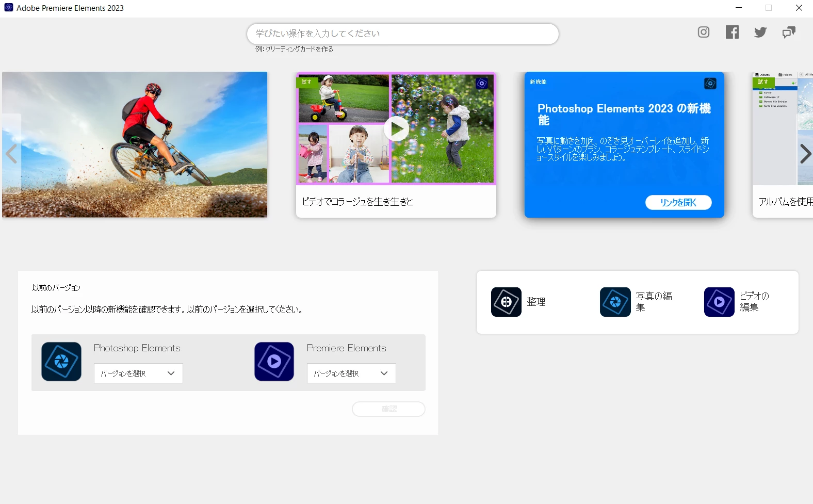Select the ビデオでコラージュを生き生きと card title
The width and height of the screenshot is (813, 504).
(357, 202)
